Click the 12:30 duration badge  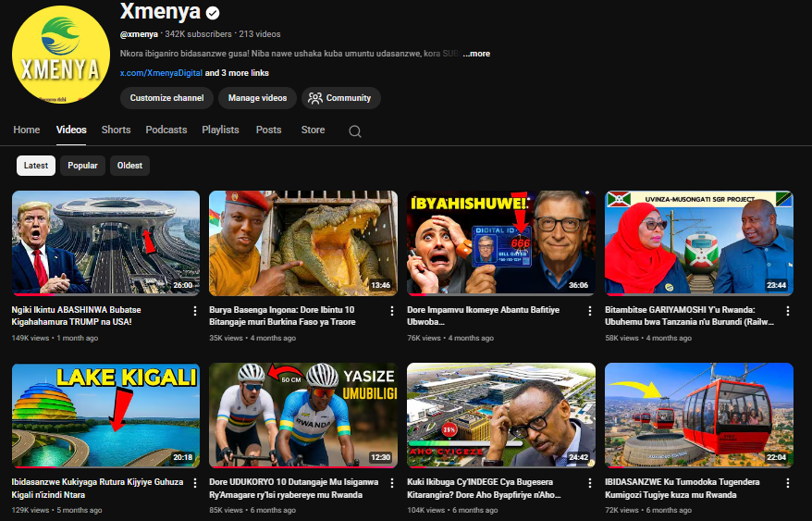[x=381, y=458]
